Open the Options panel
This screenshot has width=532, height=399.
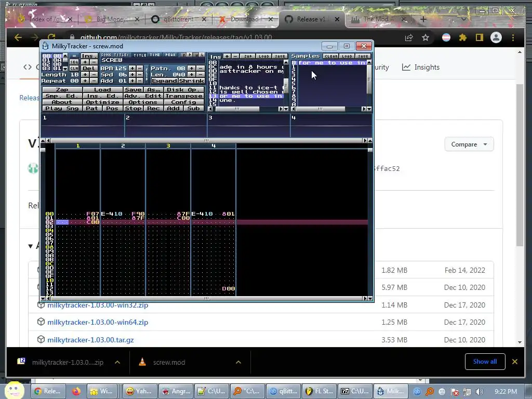pos(143,102)
